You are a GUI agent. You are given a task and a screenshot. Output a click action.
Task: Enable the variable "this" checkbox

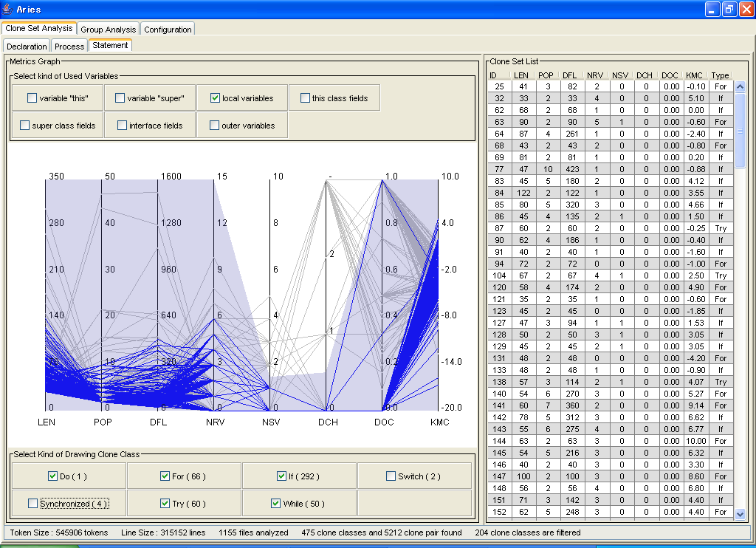click(x=32, y=98)
